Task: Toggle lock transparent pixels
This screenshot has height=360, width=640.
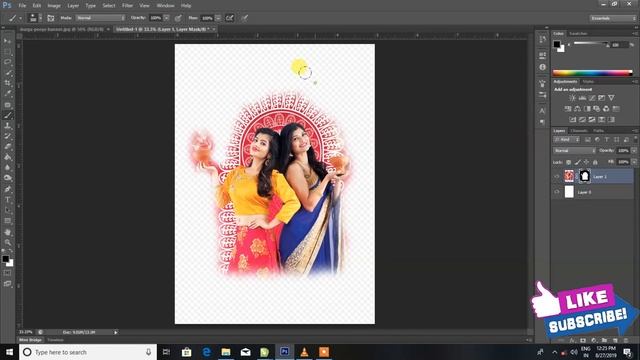Action: click(x=569, y=162)
